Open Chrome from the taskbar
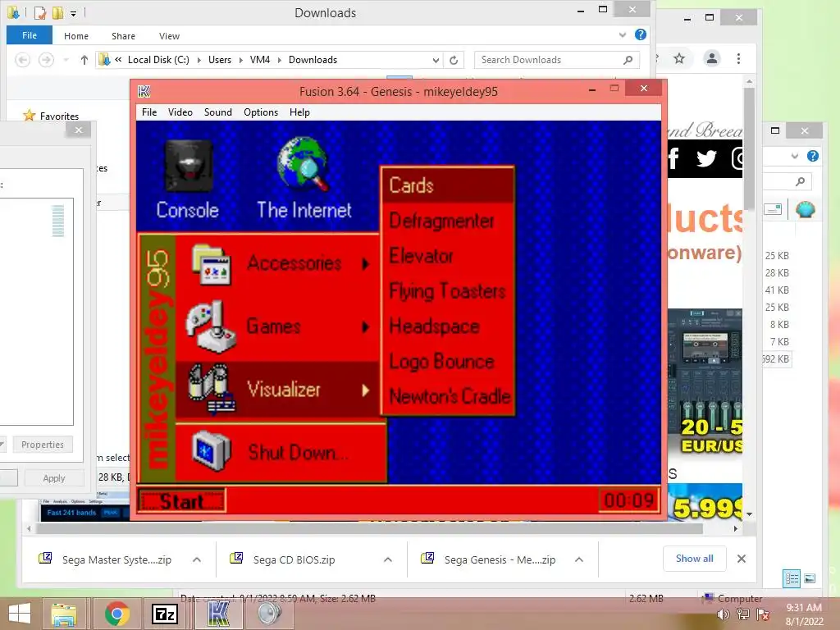 click(x=117, y=614)
